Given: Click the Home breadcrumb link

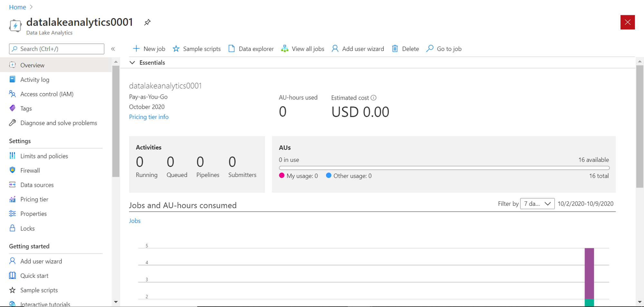Looking at the screenshot, I should [17, 7].
